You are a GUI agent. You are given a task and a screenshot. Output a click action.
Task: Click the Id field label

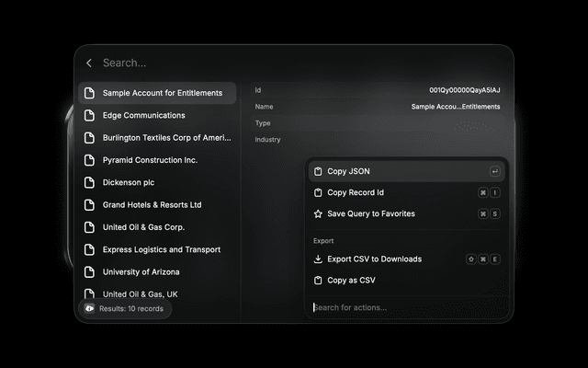(258, 90)
